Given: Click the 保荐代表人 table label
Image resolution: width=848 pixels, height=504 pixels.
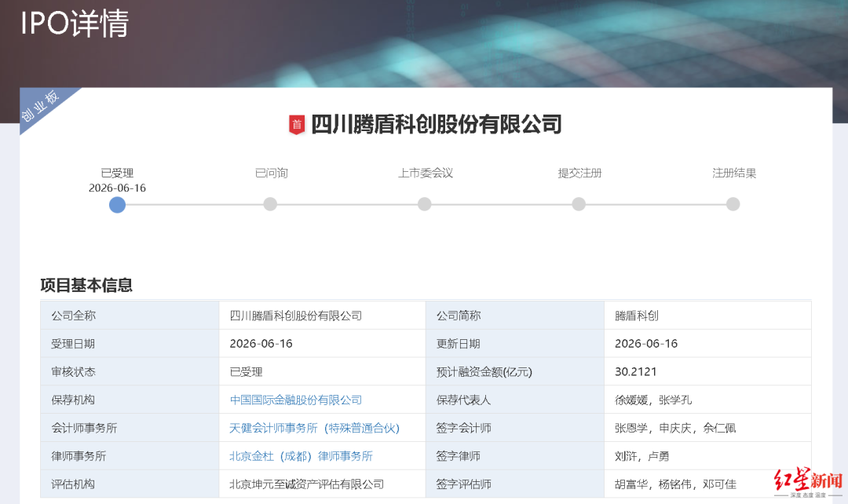Looking at the screenshot, I should tap(463, 400).
